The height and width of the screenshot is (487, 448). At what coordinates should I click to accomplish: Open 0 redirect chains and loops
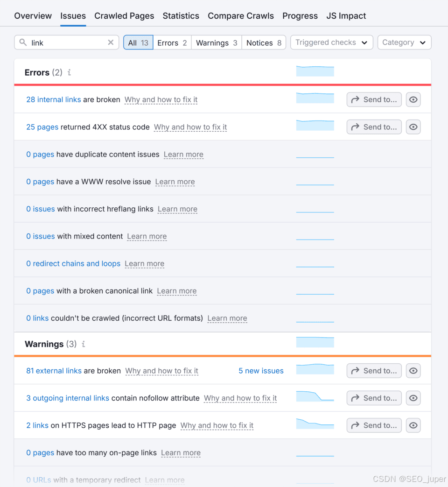[73, 264]
